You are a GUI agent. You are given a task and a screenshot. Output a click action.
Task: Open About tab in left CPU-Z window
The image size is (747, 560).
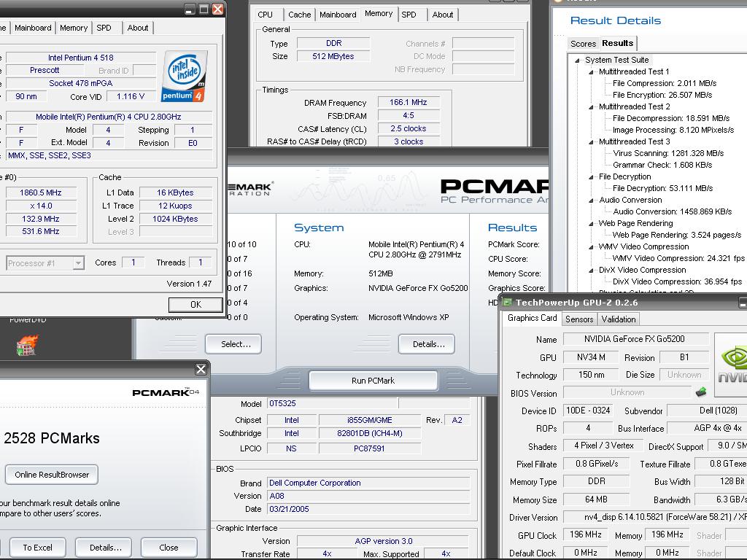click(138, 28)
